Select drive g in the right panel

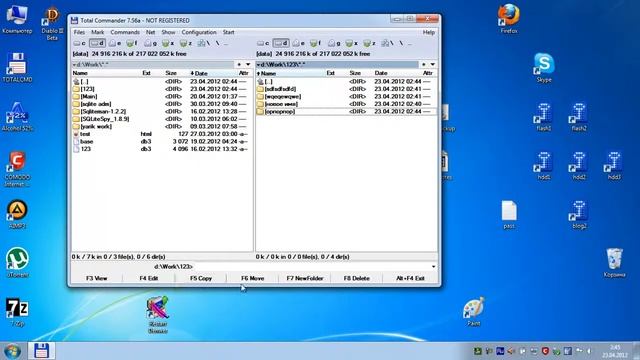(x=334, y=43)
